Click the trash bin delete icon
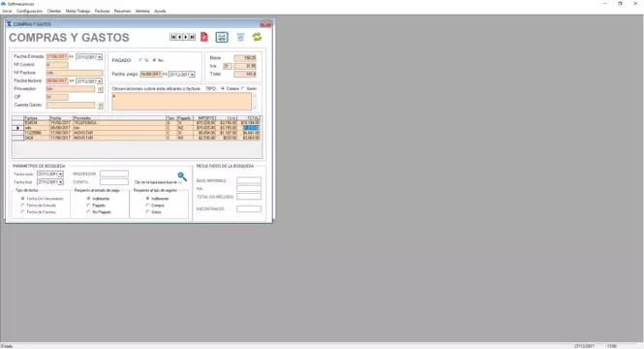Screen dimensions: 644x349 [x=241, y=37]
